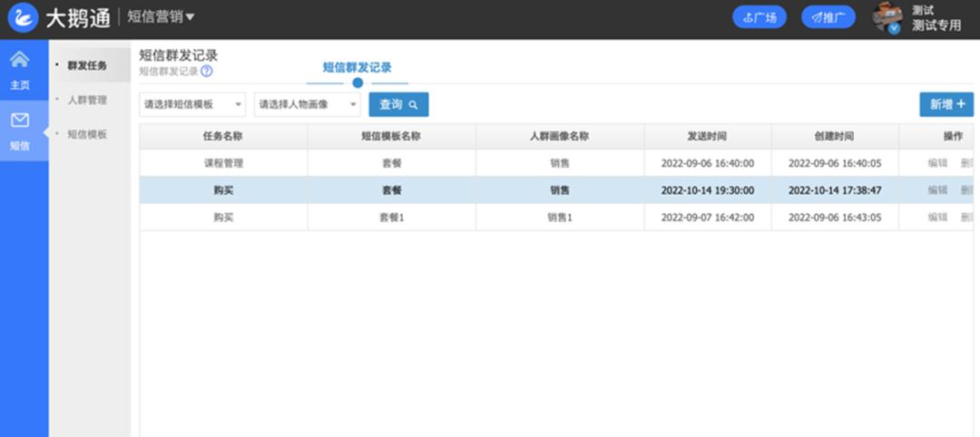This screenshot has height=437, width=980.
Task: Open the user avatar picture
Action: pyautogui.click(x=887, y=17)
